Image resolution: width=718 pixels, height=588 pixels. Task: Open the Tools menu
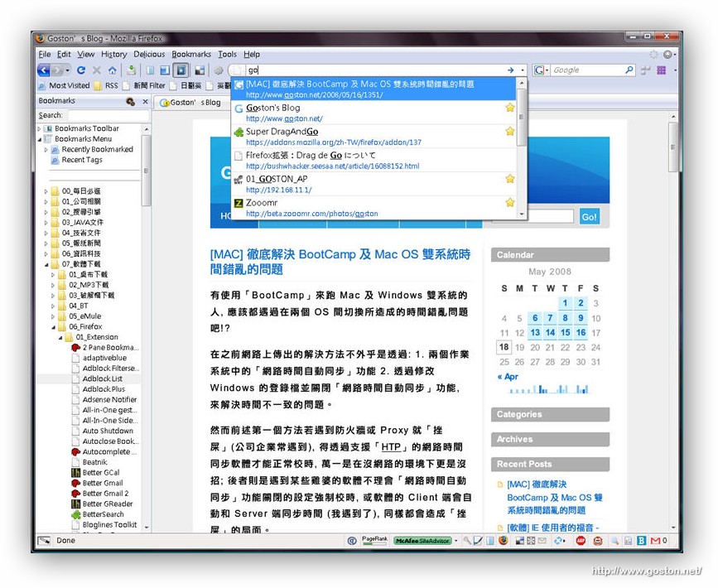(227, 54)
